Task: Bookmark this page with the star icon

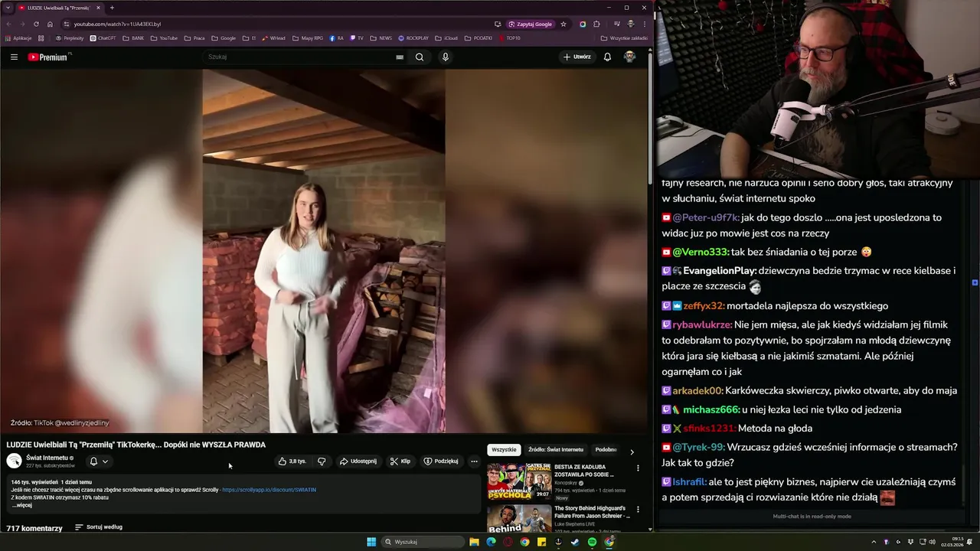Action: (563, 24)
